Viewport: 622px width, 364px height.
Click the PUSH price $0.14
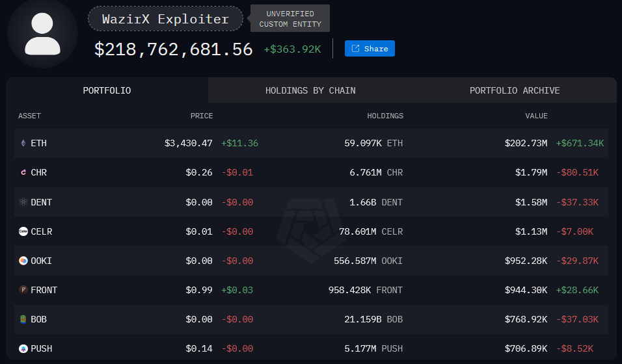click(199, 348)
